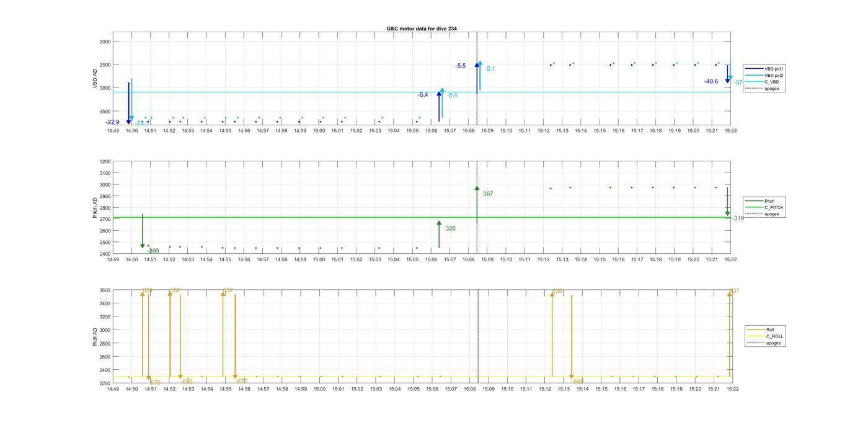Click the green '-369' value label
This screenshot has width=868, height=430.
tap(153, 251)
